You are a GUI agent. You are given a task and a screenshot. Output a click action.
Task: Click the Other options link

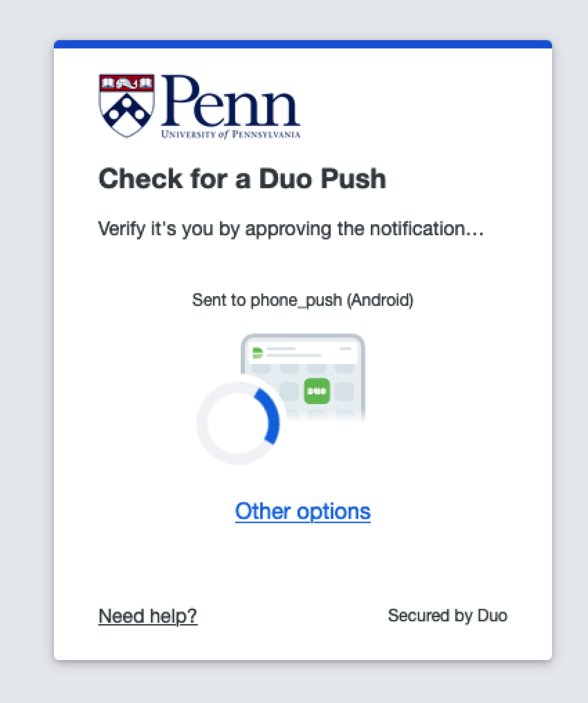(x=303, y=511)
